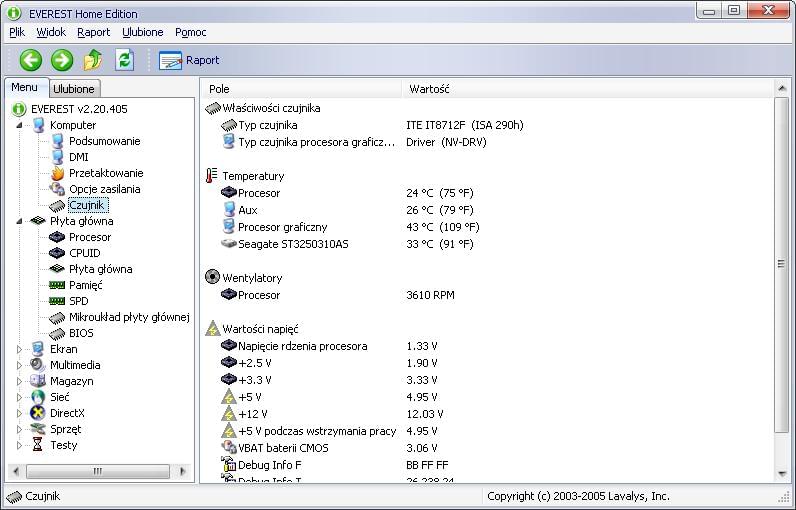Open the DMI page

click(x=79, y=157)
